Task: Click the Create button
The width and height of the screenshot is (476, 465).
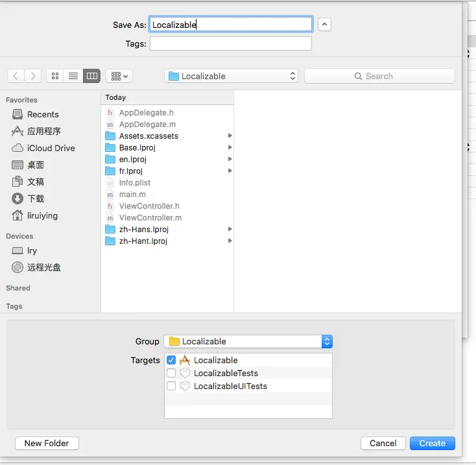Action: click(433, 443)
